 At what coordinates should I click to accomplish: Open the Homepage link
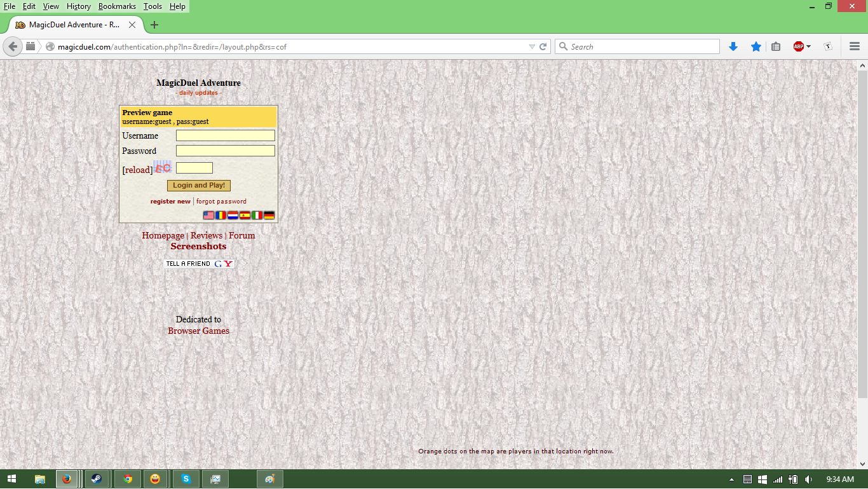[163, 235]
